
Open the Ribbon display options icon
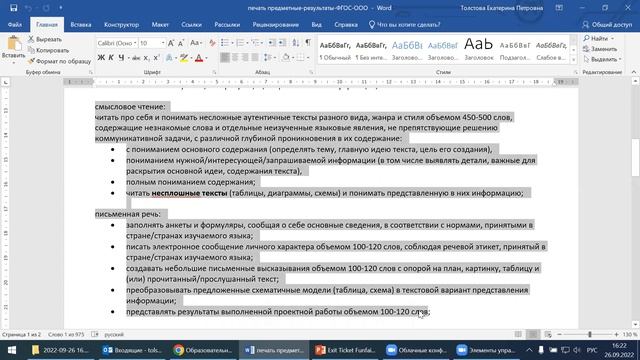[x=559, y=8]
